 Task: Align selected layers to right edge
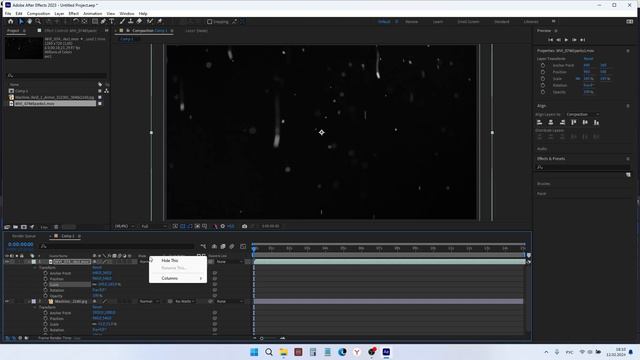[x=562, y=122]
